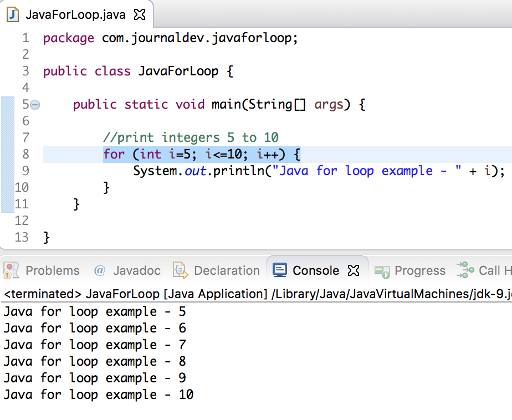Image resolution: width=512 pixels, height=420 pixels.
Task: Click the closing brace on line 11
Action: pos(76,204)
